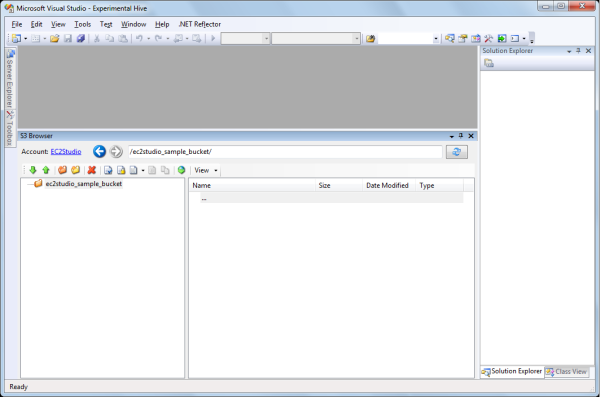Click the Start Page green arrow icon
This screenshot has width=600, height=397.
[502, 38]
